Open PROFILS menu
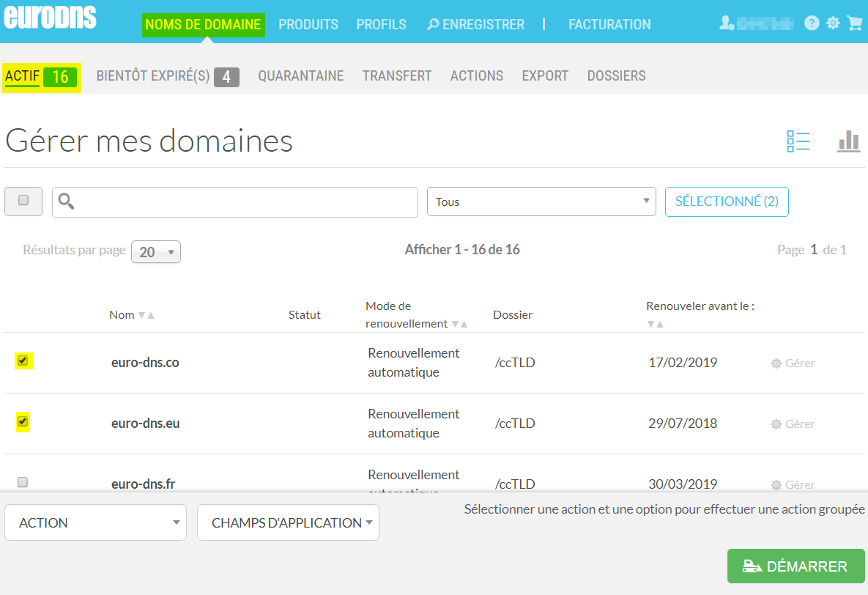 tap(381, 25)
